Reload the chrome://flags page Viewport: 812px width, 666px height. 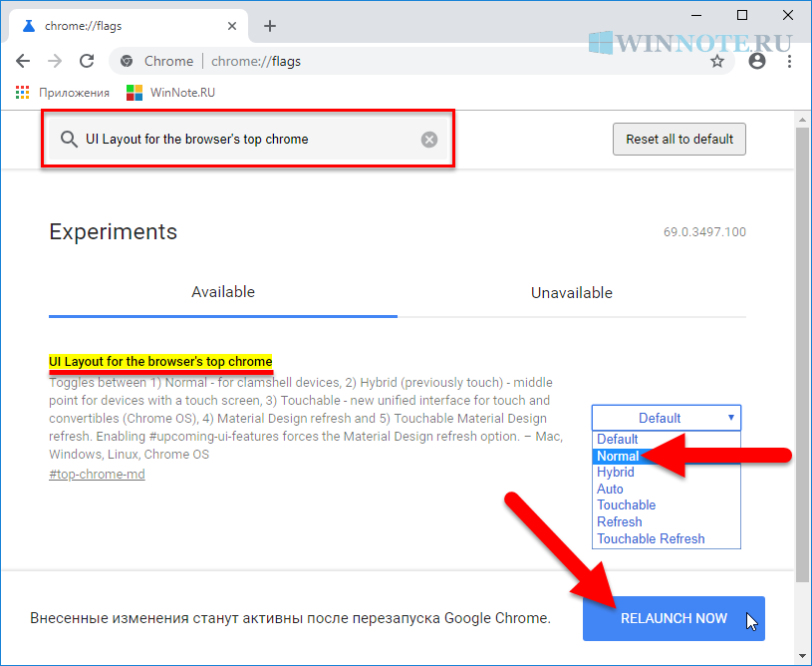(87, 61)
